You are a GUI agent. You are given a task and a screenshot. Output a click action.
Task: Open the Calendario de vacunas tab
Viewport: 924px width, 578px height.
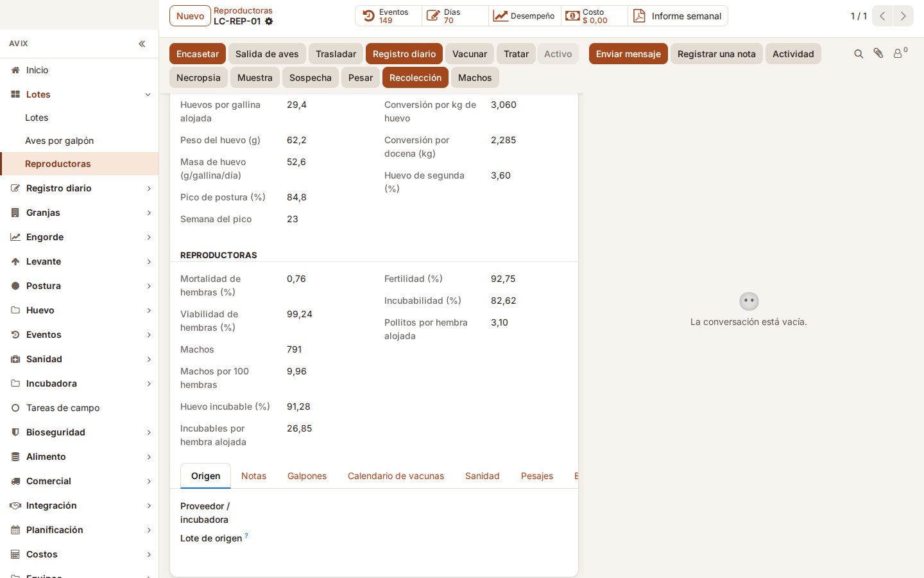[x=396, y=476]
